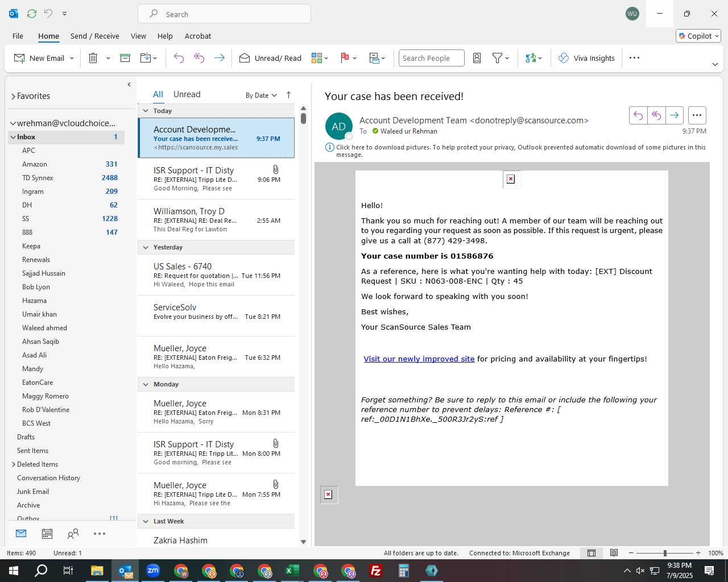Collapse the Last Week message group
728x582 pixels.
(x=146, y=521)
